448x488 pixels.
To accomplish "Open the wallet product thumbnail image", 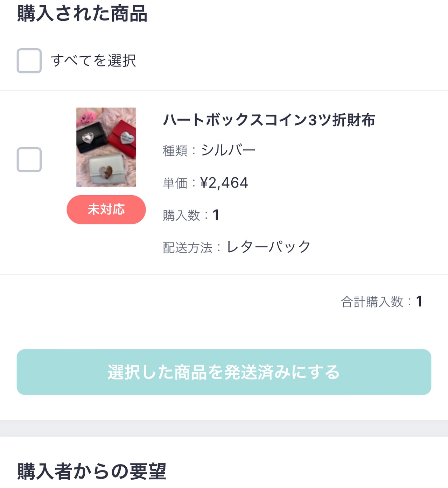I will 106,147.
